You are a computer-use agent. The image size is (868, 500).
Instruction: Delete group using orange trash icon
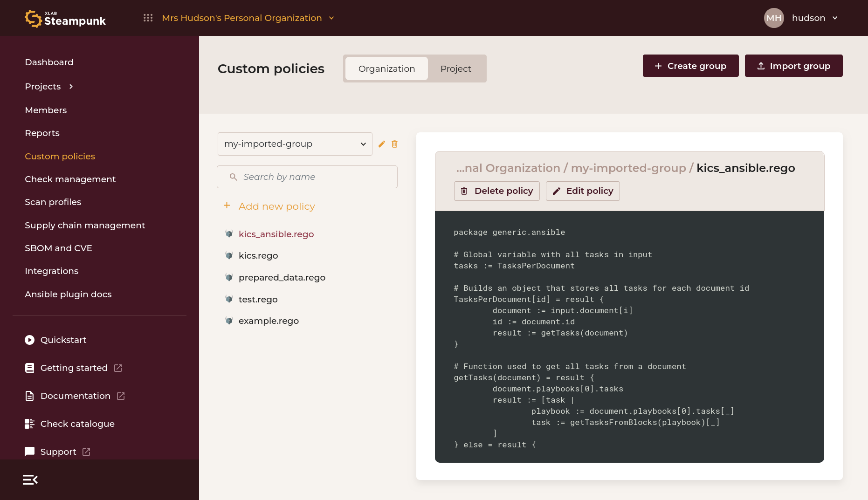[395, 144]
